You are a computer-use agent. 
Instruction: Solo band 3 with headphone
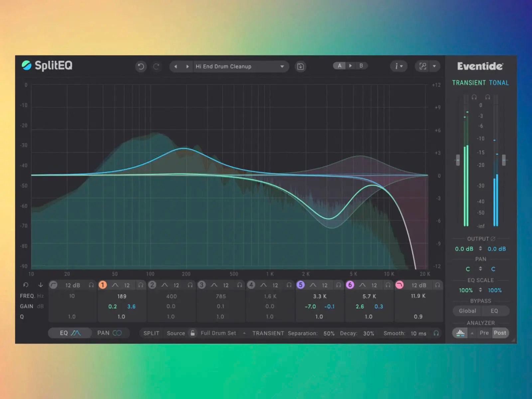coord(240,285)
